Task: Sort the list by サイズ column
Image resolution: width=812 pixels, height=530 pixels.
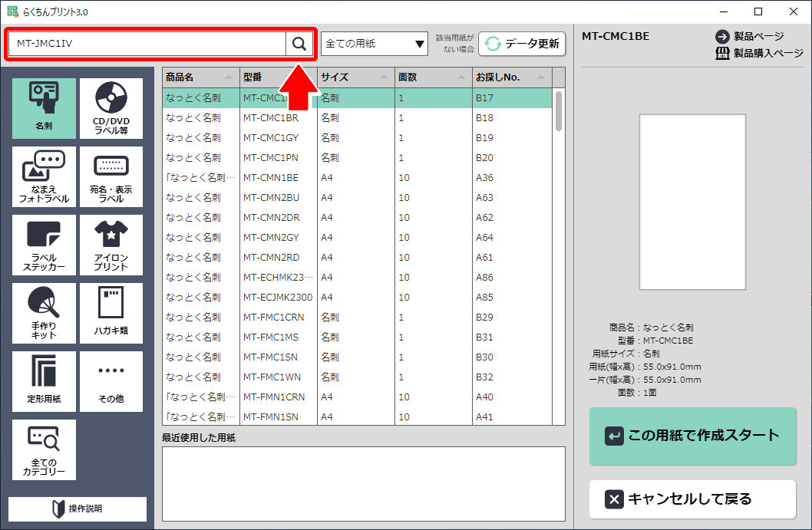Action: pyautogui.click(x=356, y=77)
